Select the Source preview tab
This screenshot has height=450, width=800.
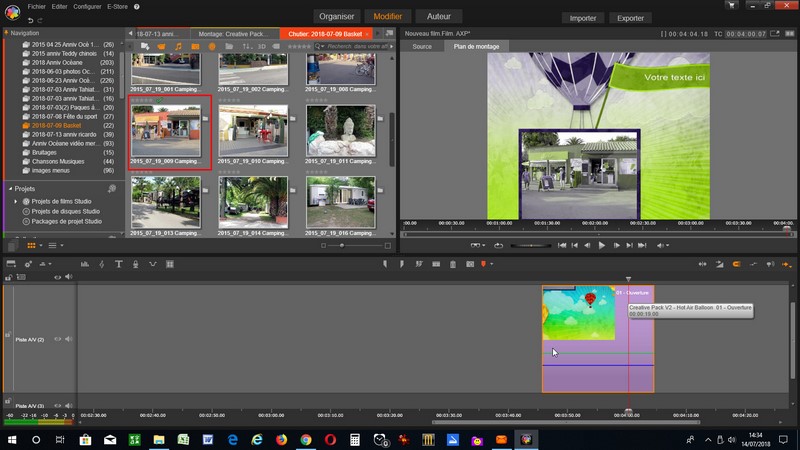coord(422,46)
